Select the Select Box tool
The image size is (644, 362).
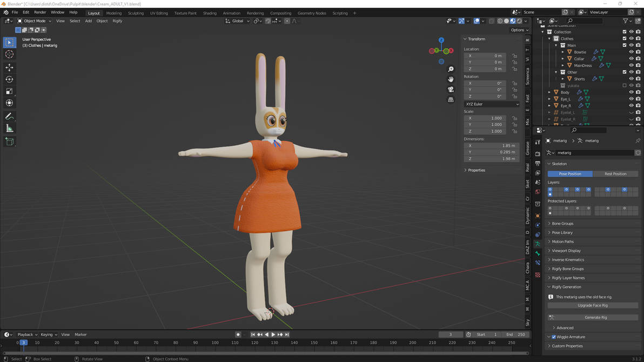click(x=9, y=42)
